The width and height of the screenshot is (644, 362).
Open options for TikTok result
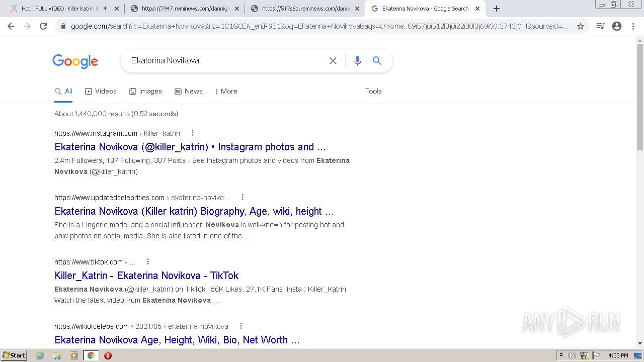148,262
